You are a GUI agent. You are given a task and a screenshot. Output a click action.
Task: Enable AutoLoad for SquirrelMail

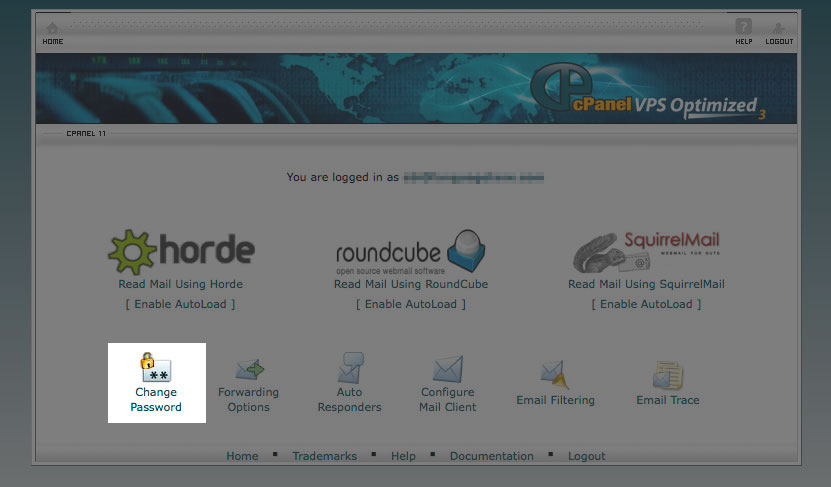coord(647,304)
